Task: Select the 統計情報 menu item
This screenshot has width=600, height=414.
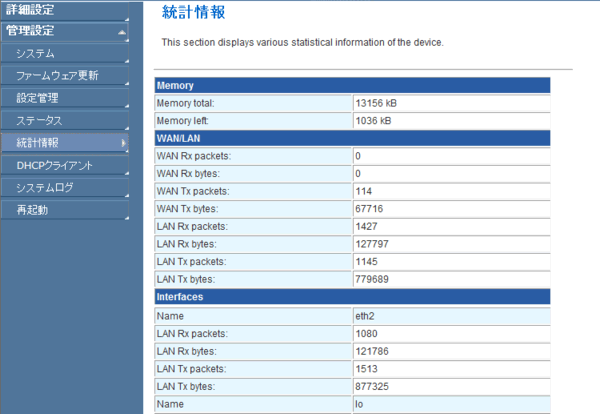Action: 64,143
